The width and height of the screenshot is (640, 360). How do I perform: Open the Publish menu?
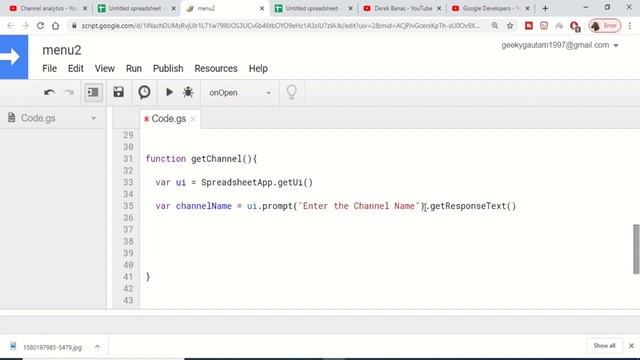(168, 69)
